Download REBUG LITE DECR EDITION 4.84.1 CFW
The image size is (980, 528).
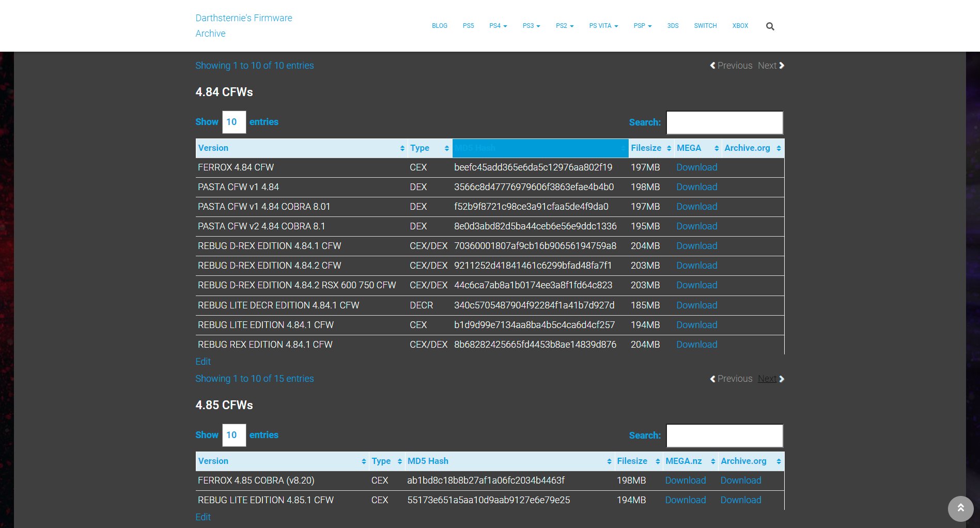coord(696,305)
